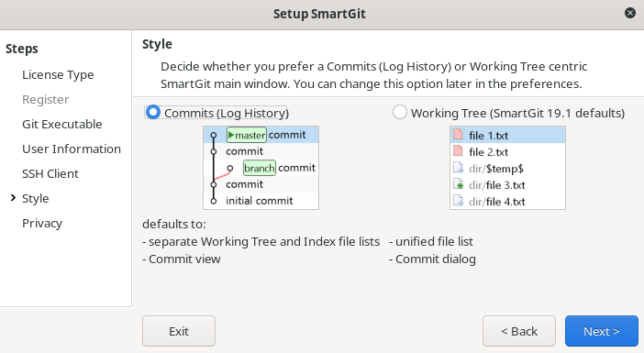
Task: Click the 'dir/file 4.txt' row text
Action: pos(497,202)
